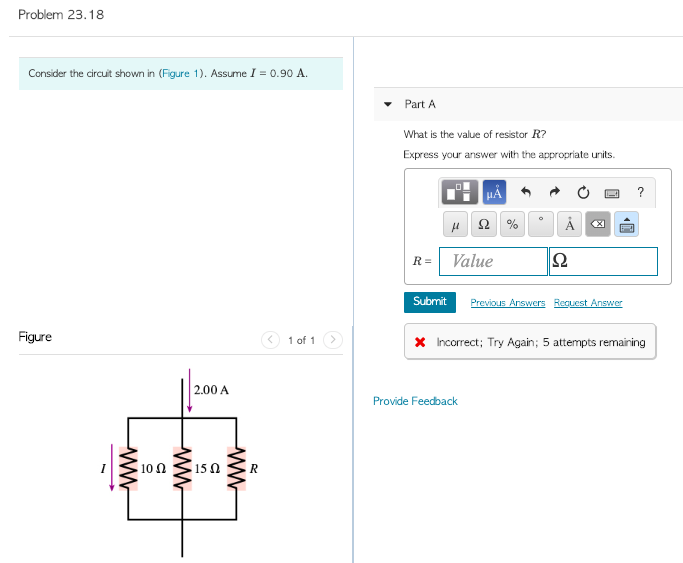The image size is (683, 563).
Task: Insert the degree symbol
Action: pyautogui.click(x=541, y=224)
